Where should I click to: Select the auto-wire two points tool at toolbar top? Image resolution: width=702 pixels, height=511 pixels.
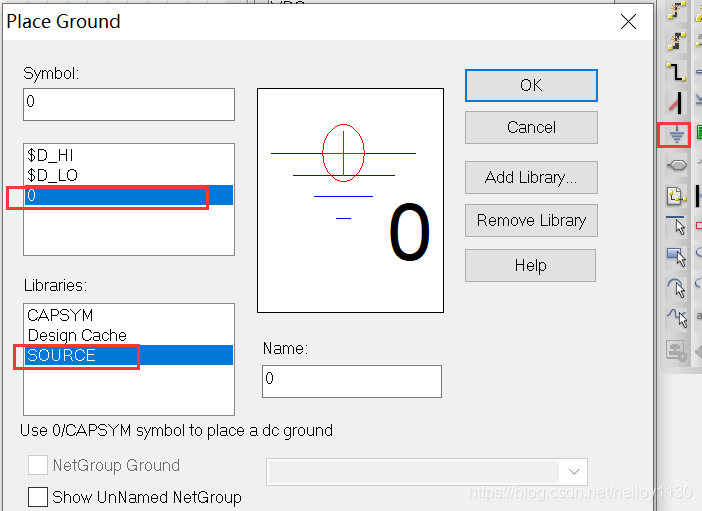pos(676,11)
